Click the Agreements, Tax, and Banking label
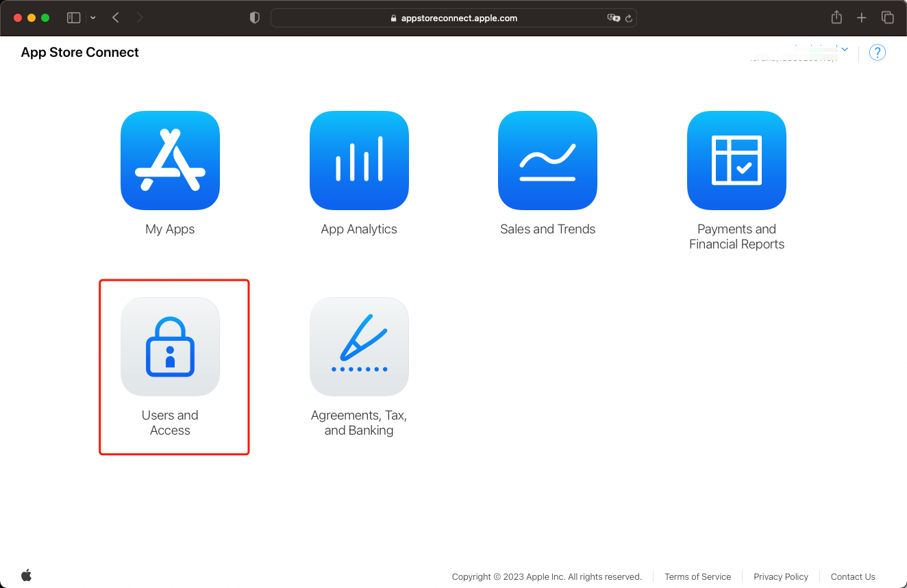Viewport: 907px width, 588px height. point(359,423)
